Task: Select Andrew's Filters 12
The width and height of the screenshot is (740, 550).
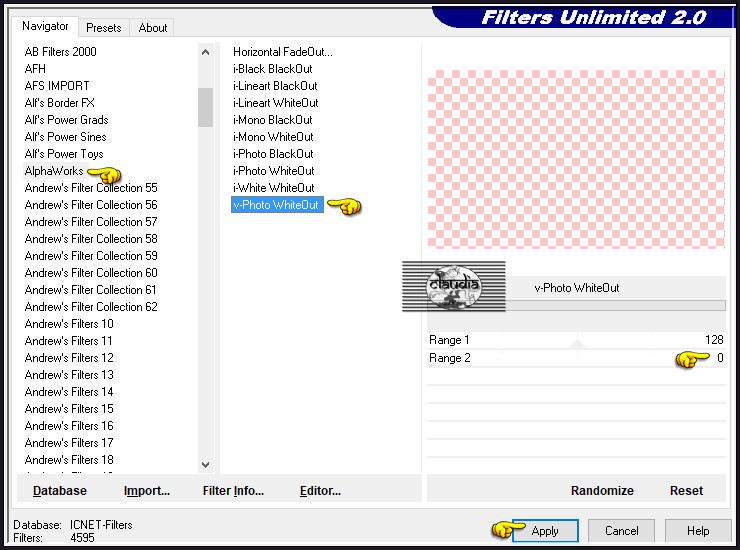Action: click(x=69, y=358)
